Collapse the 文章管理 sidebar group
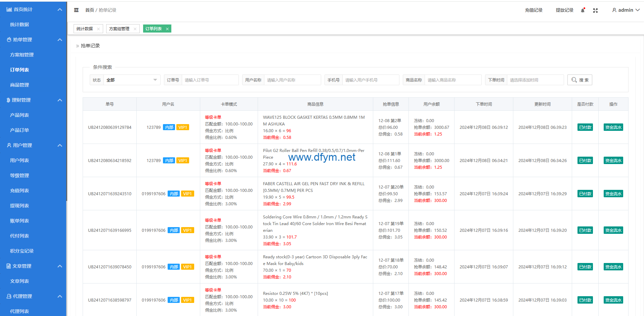 point(60,266)
